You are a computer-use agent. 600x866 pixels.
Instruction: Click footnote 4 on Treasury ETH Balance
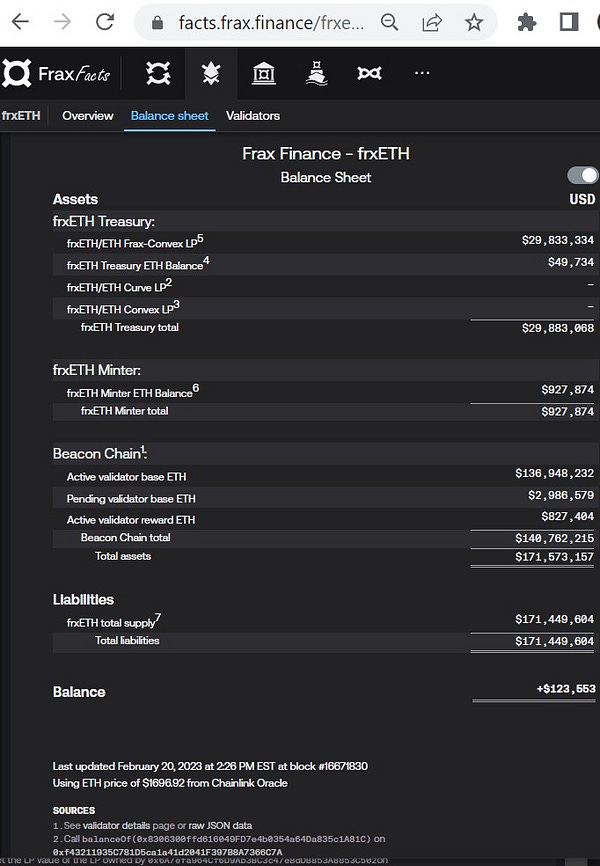click(206, 260)
